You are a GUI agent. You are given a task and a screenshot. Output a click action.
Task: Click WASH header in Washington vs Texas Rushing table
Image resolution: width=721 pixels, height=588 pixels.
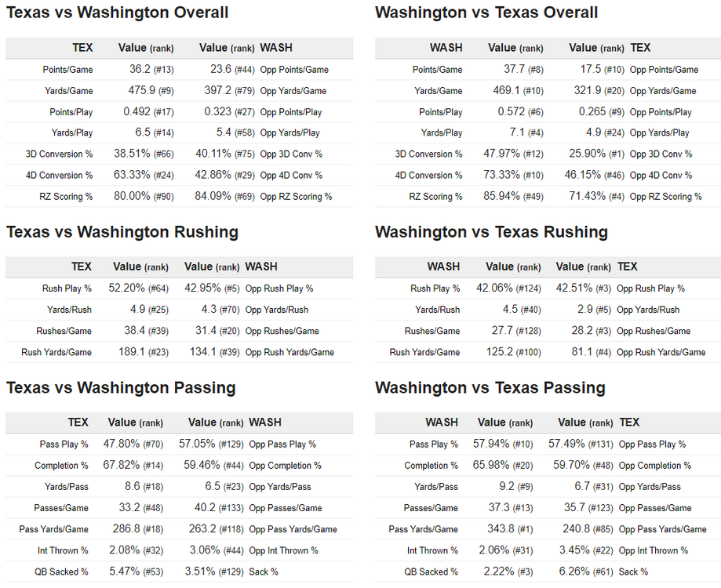click(x=443, y=267)
